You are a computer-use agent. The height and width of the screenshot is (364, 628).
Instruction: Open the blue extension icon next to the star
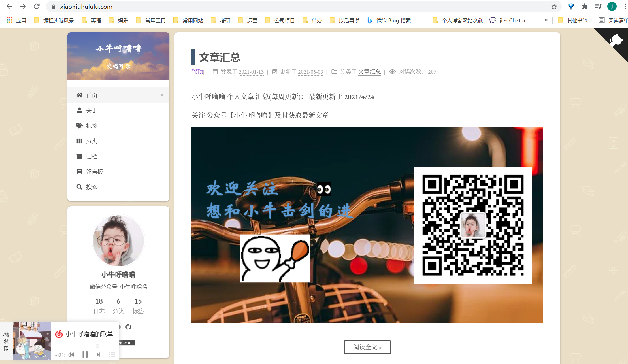click(x=571, y=7)
